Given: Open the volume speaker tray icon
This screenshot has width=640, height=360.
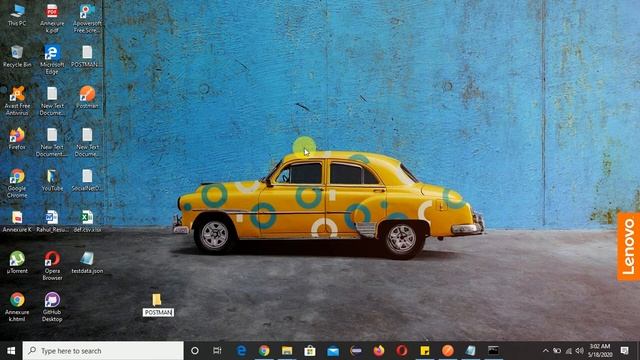Looking at the screenshot, I should (x=579, y=351).
